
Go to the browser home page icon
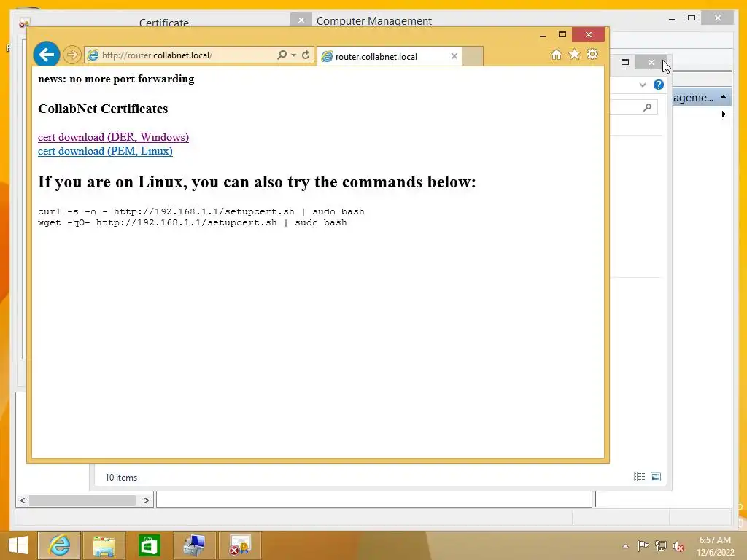557,54
